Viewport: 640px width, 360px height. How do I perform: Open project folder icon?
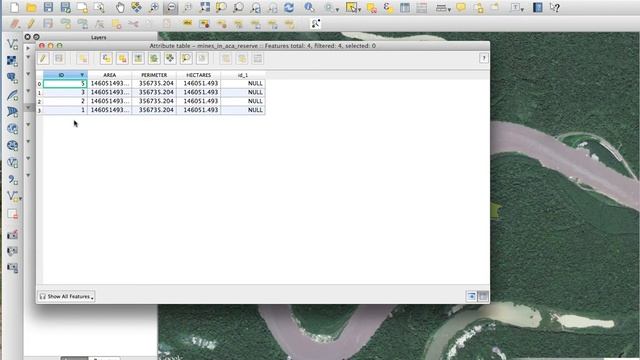[x=31, y=7]
